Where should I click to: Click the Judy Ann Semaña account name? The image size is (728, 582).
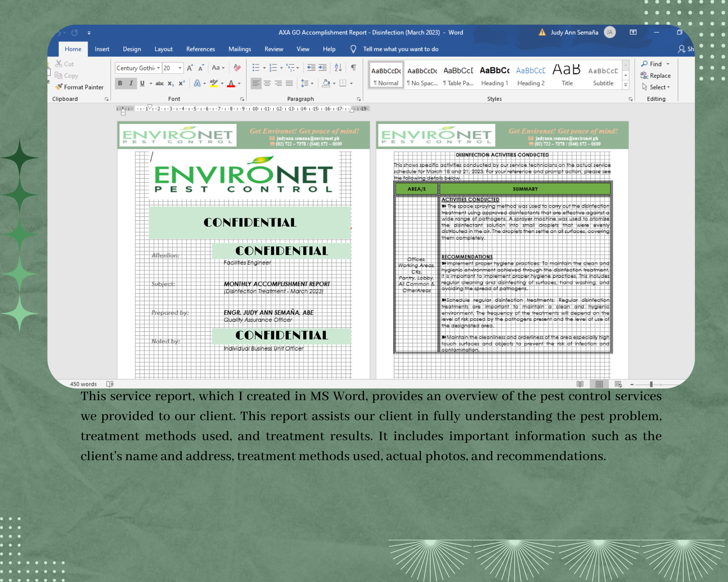[x=574, y=32]
